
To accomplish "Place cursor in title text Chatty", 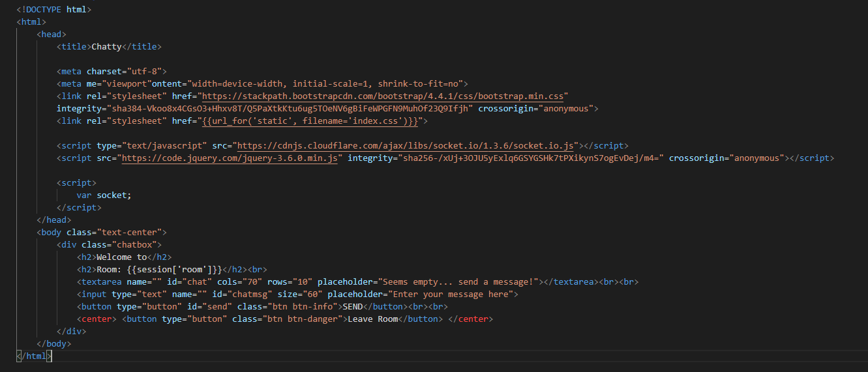I will pos(106,46).
